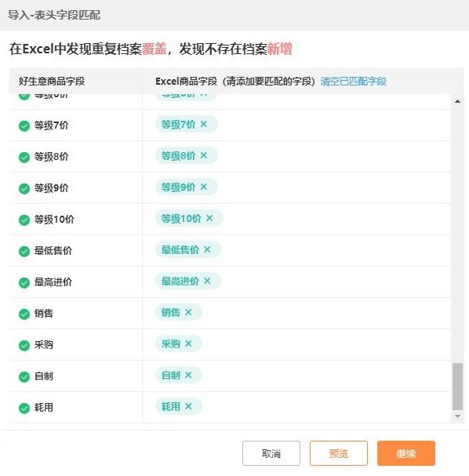The image size is (469, 476).
Task: Click green check icon beside 等级7价
Action: pos(24,125)
